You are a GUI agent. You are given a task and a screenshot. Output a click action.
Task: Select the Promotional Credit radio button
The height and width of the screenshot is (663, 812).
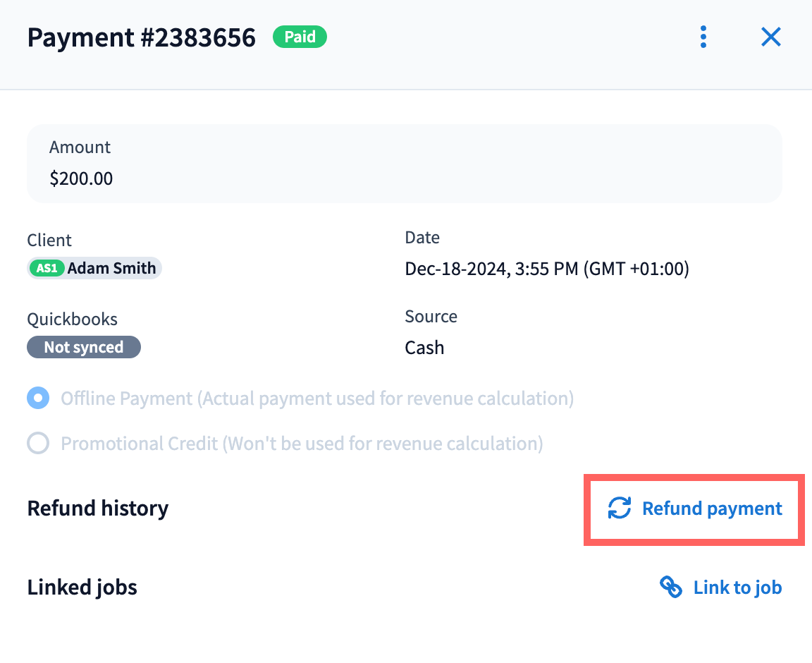click(38, 444)
